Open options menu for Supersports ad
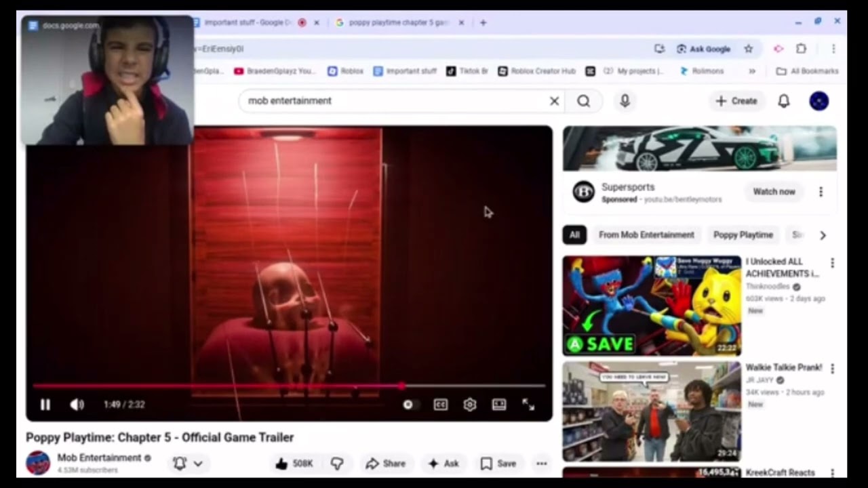The width and height of the screenshot is (868, 488). point(821,192)
